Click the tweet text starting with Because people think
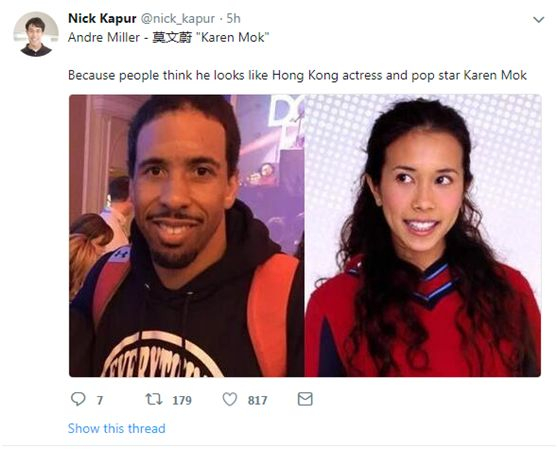This screenshot has height=451, width=558. coord(297,75)
